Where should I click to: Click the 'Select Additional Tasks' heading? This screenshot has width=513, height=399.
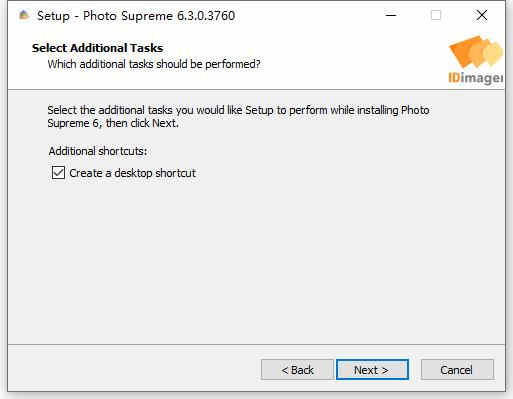pos(97,48)
